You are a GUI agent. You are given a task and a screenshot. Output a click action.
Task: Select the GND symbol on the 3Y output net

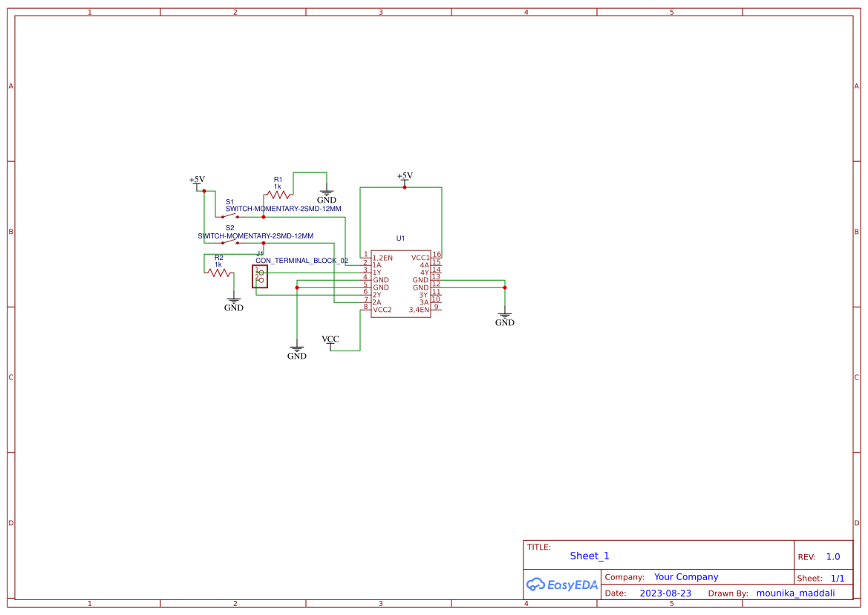point(504,318)
